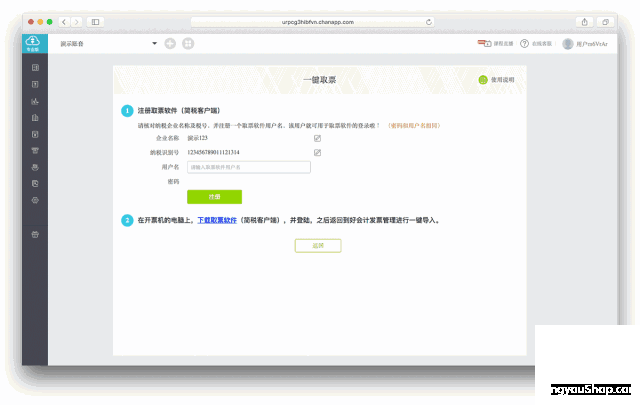
Task: Expand the 演示账套 account dropdown
Action: [155, 43]
